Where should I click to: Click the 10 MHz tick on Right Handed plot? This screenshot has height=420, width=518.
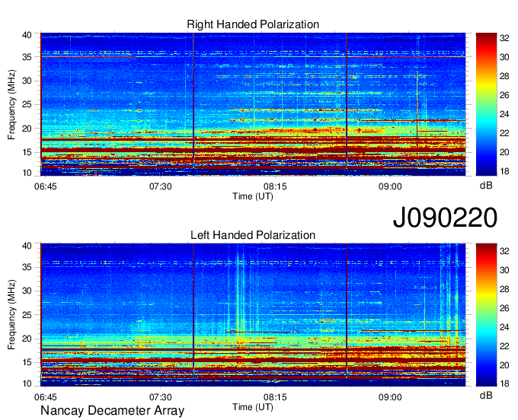[27, 173]
